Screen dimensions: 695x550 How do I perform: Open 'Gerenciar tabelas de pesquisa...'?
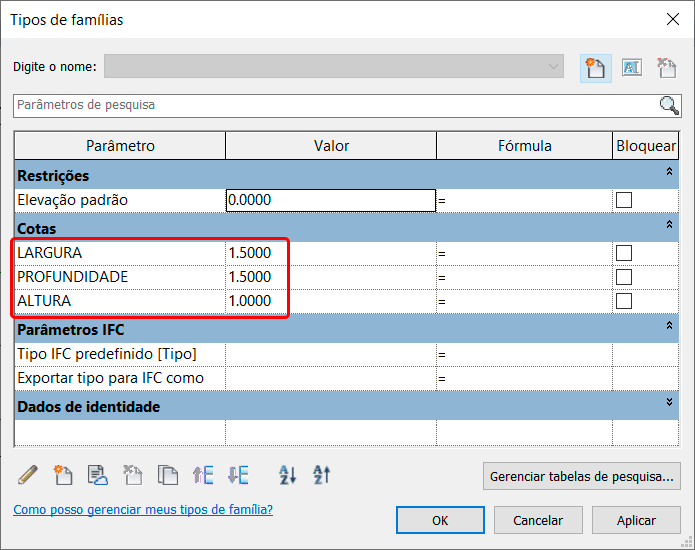[583, 476]
